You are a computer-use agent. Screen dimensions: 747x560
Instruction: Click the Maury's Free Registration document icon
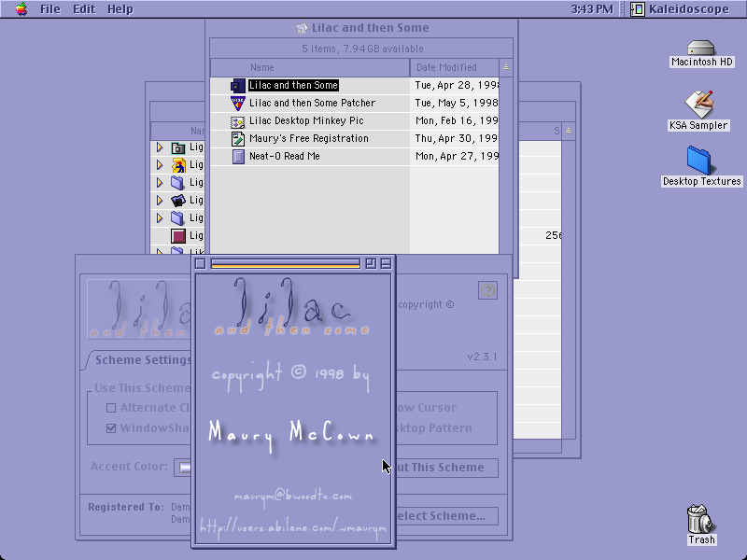[x=238, y=139]
